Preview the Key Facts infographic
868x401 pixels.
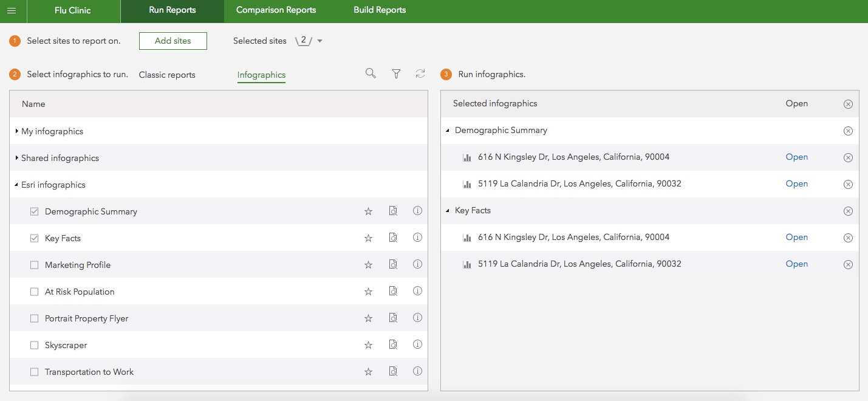pyautogui.click(x=393, y=238)
